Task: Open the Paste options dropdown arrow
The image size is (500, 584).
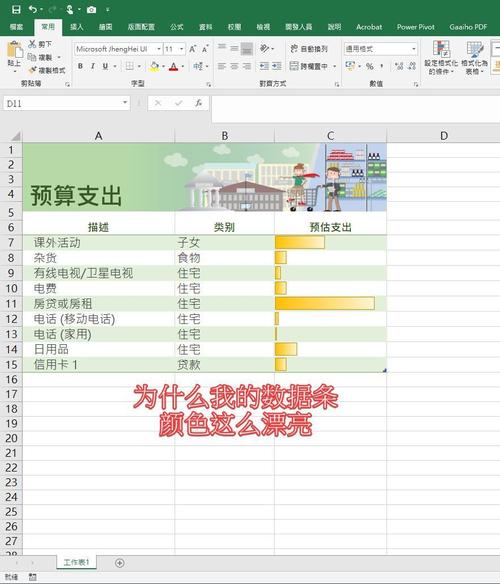Action: (14, 71)
